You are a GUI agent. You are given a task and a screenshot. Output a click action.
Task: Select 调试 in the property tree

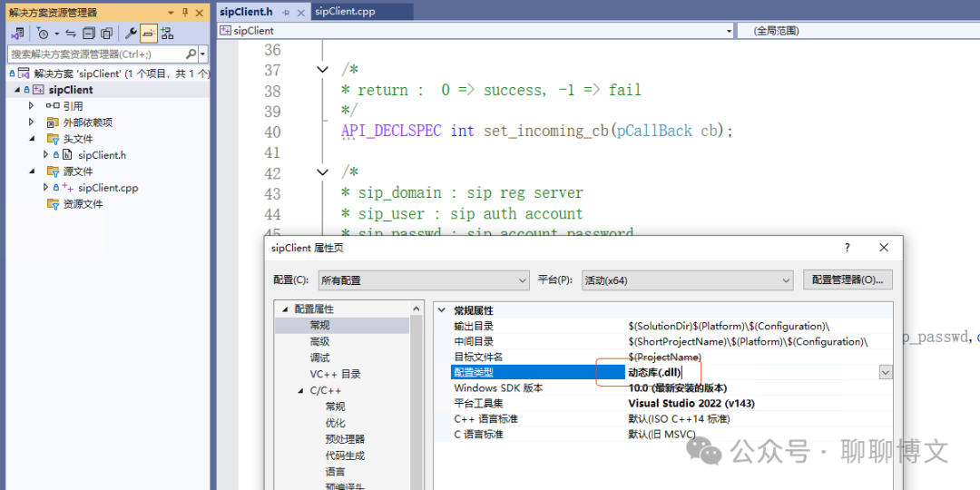click(320, 358)
